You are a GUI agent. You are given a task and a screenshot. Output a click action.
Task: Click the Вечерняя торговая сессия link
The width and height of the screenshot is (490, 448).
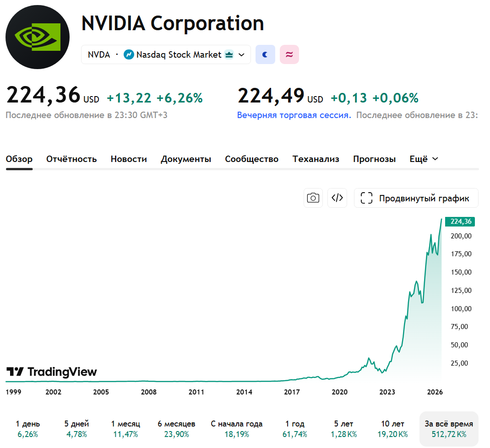point(294,115)
